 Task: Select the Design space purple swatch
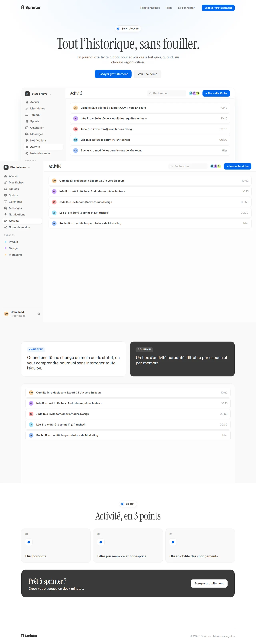pyautogui.click(x=5, y=248)
